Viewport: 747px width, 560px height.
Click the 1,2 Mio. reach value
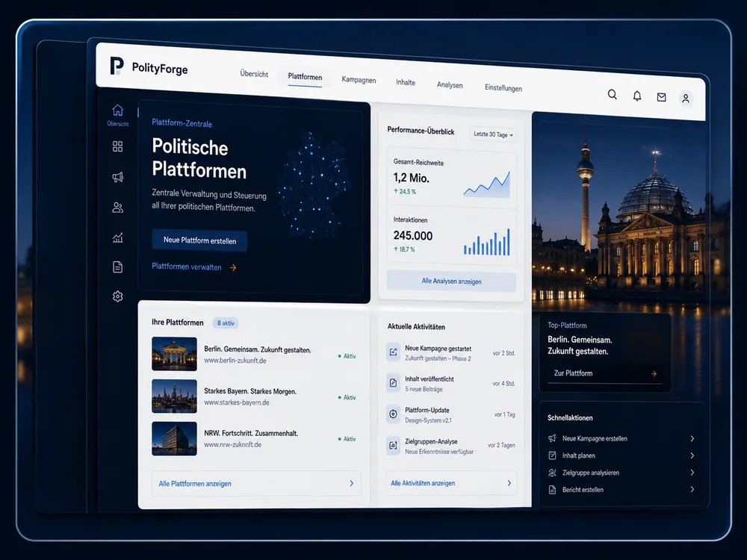tap(411, 178)
